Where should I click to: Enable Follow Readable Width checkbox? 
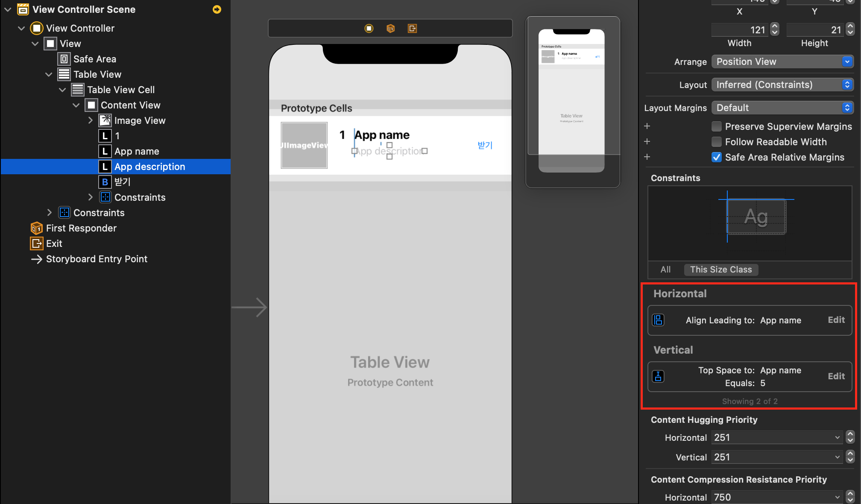pyautogui.click(x=717, y=142)
